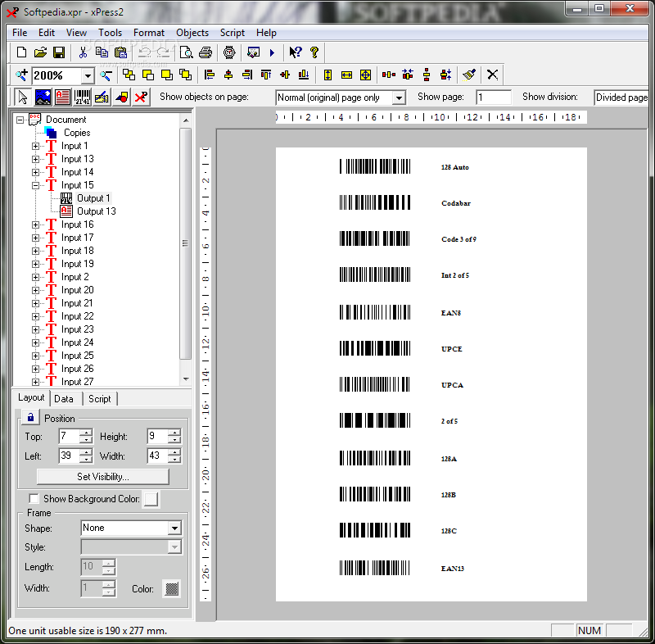Switch to the Script tab in properties panel

click(x=99, y=399)
